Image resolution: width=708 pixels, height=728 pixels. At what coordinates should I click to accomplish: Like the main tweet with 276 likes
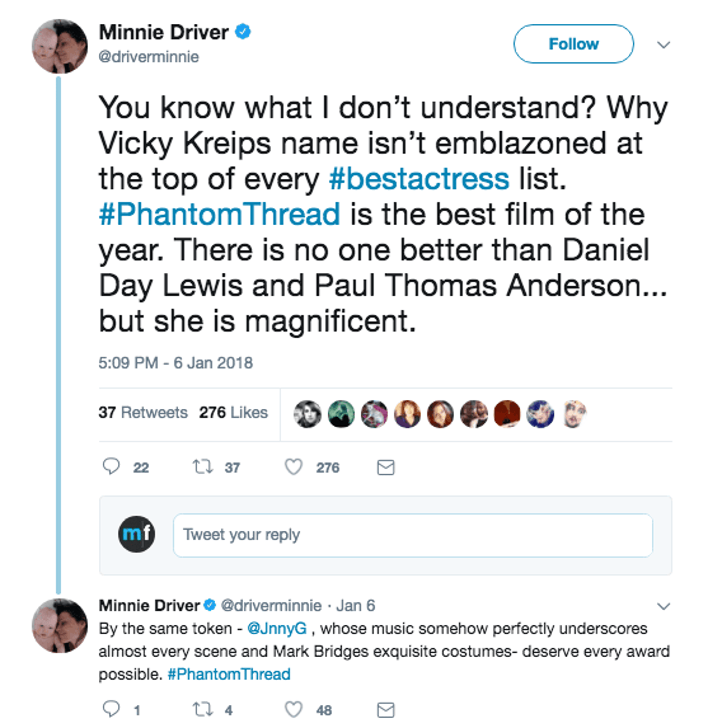294,467
